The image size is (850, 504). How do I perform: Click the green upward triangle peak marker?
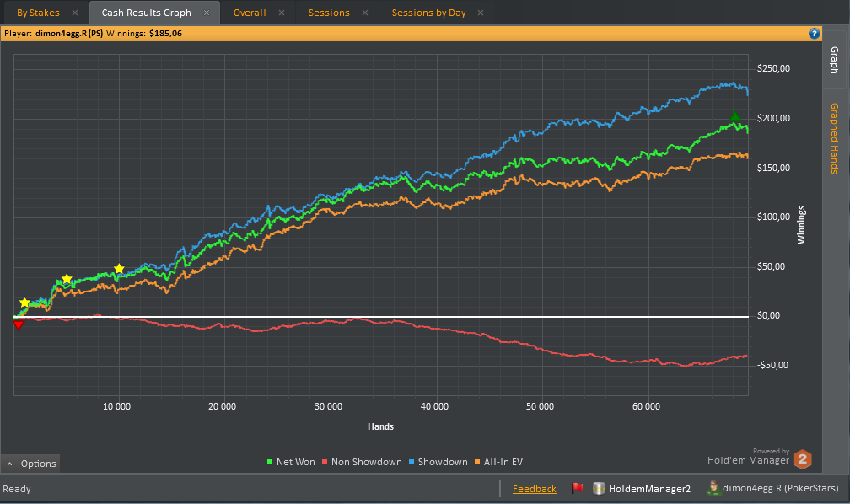[x=734, y=116]
